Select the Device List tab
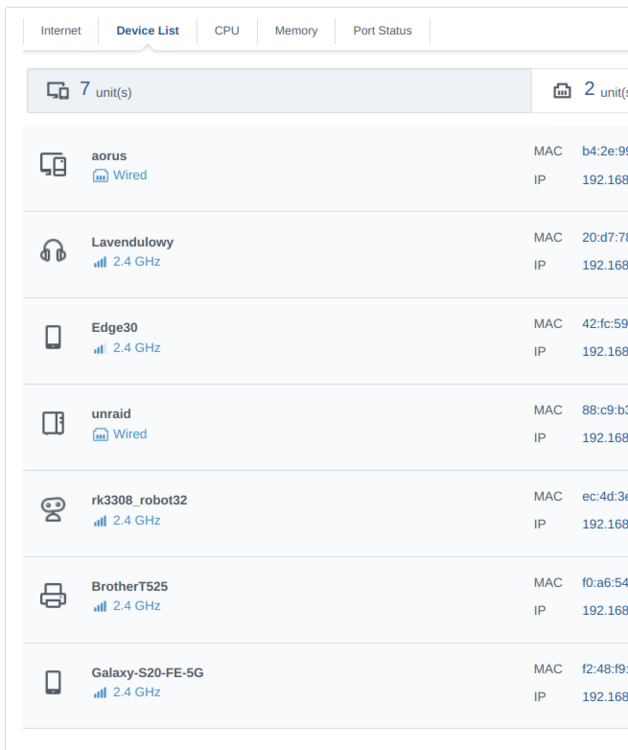The height and width of the screenshot is (750, 628). tap(148, 31)
